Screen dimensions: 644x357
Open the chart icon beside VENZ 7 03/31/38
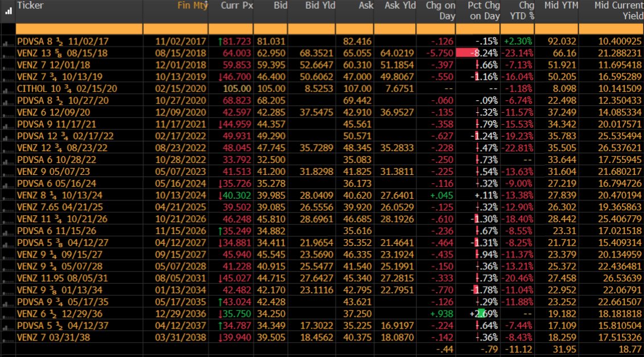(7, 338)
